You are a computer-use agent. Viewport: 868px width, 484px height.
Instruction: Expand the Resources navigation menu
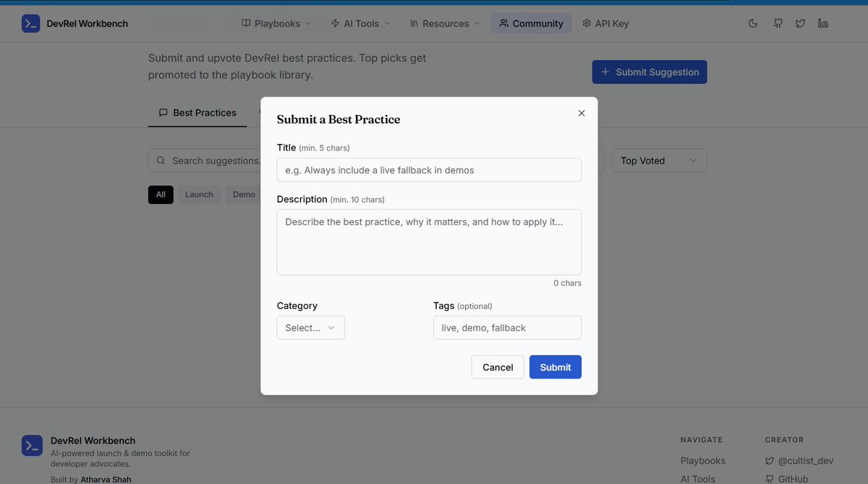click(445, 23)
